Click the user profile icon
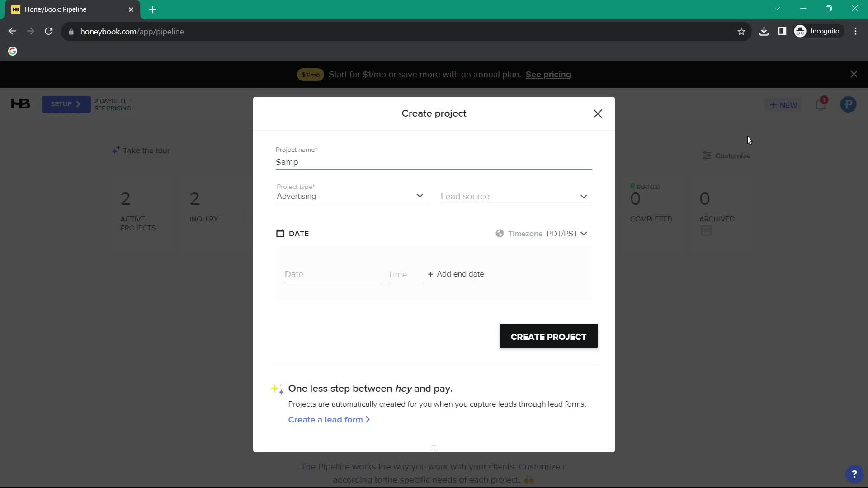The image size is (868, 488). pyautogui.click(x=848, y=105)
